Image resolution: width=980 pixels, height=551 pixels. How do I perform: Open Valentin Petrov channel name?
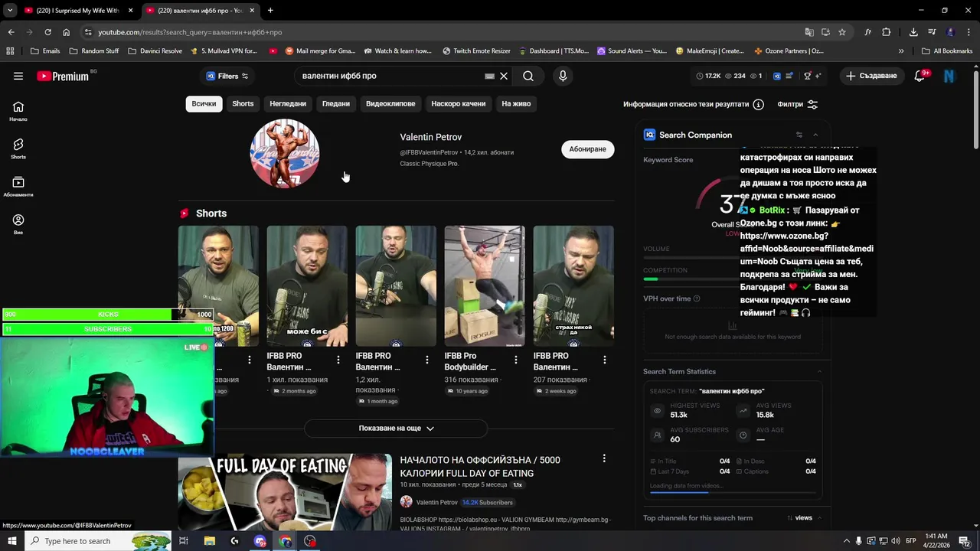[431, 137]
